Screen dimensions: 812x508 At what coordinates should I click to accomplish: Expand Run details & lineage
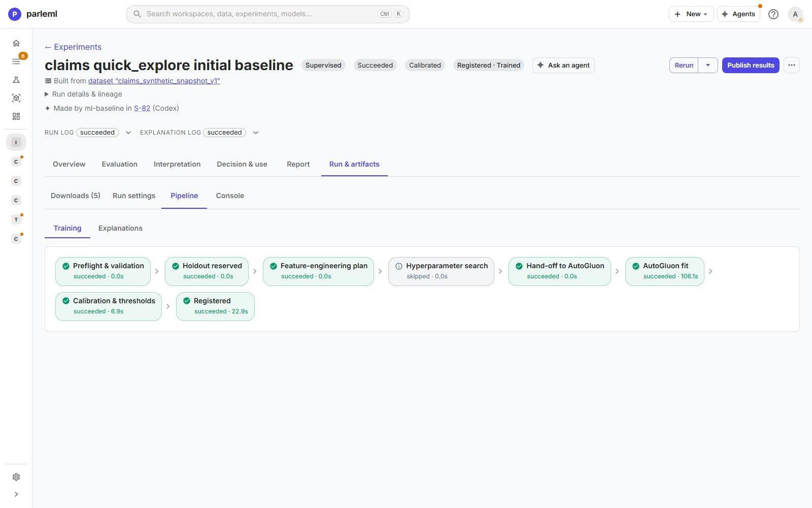tap(84, 94)
